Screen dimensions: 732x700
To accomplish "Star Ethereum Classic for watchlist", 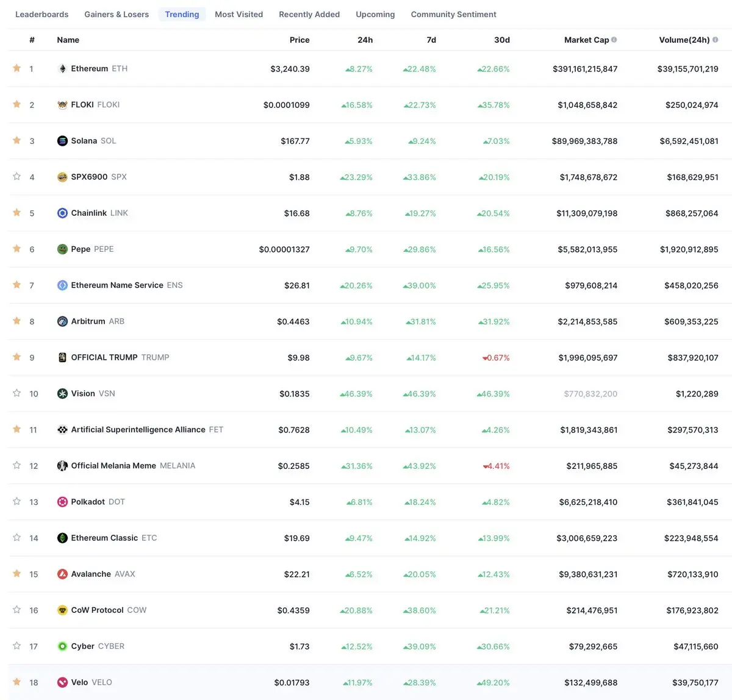I will 17,537.
